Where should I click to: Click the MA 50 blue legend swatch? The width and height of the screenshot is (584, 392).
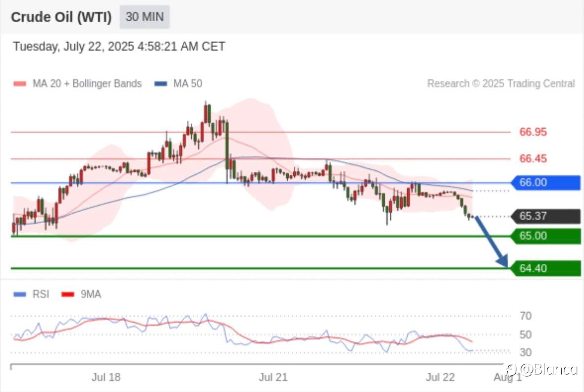160,84
